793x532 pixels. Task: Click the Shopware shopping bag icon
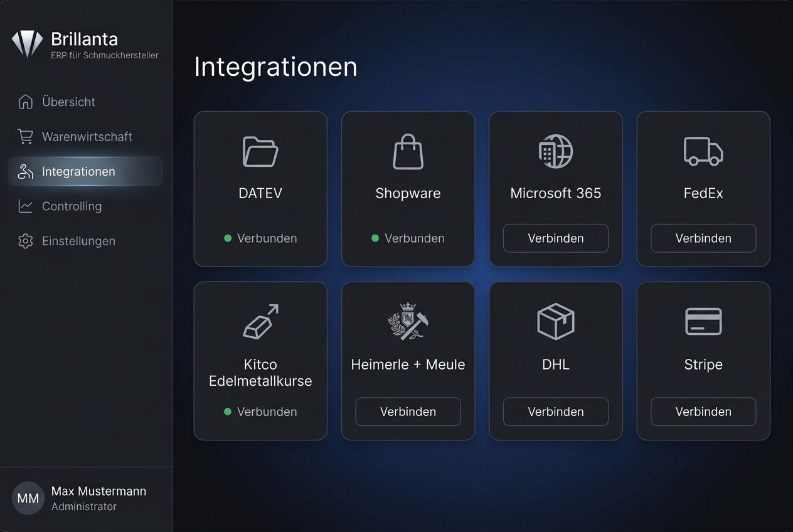click(x=408, y=152)
